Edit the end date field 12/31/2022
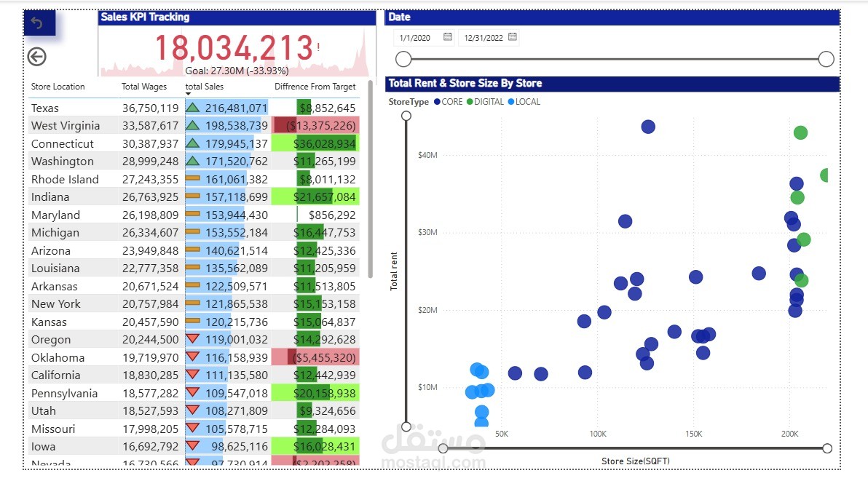The image size is (868, 481). pos(484,38)
